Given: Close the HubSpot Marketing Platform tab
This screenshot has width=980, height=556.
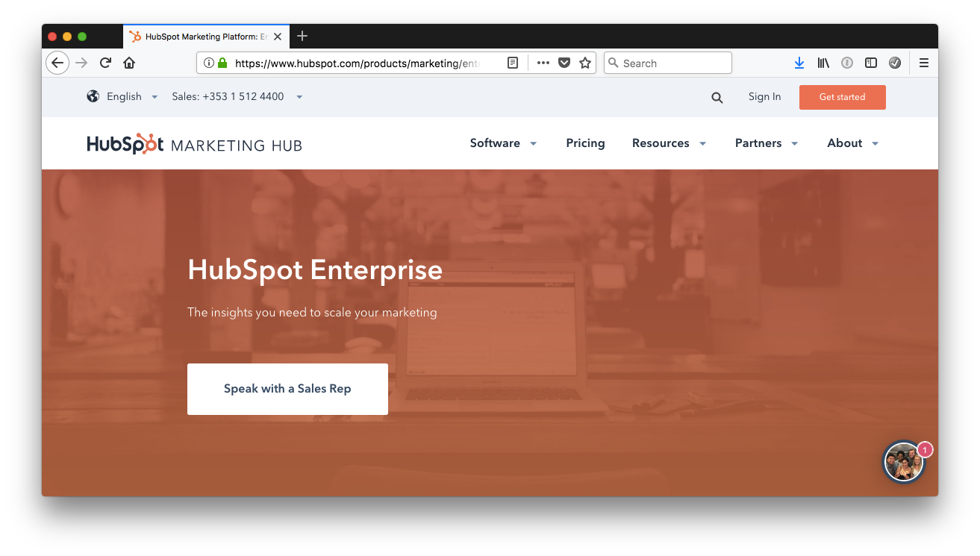Looking at the screenshot, I should [278, 36].
